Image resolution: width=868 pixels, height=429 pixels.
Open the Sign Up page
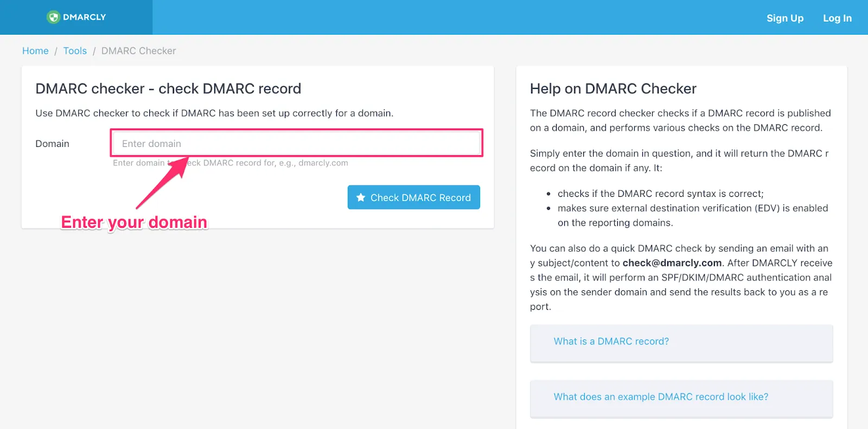(x=785, y=18)
